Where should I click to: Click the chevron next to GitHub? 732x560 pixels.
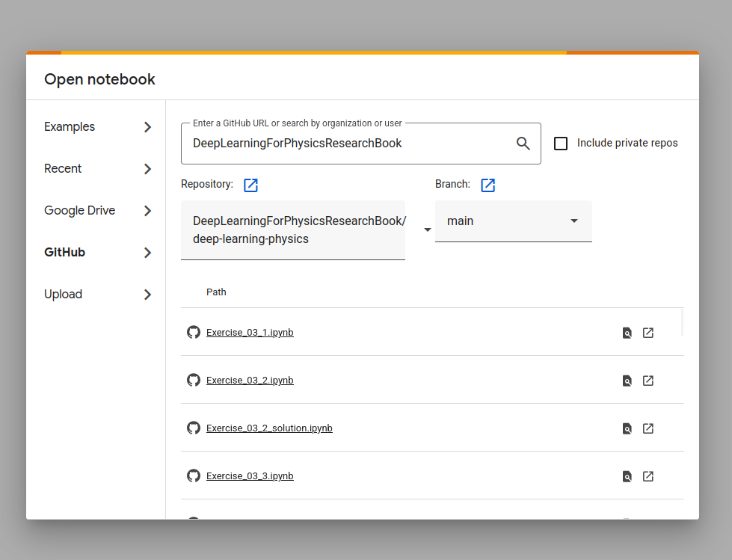coord(147,253)
